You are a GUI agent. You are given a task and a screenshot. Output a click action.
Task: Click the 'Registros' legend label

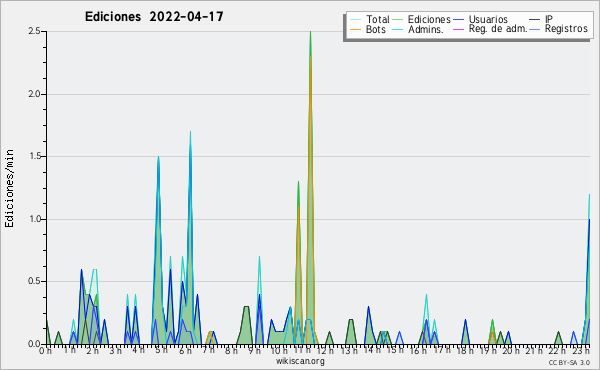[566, 29]
